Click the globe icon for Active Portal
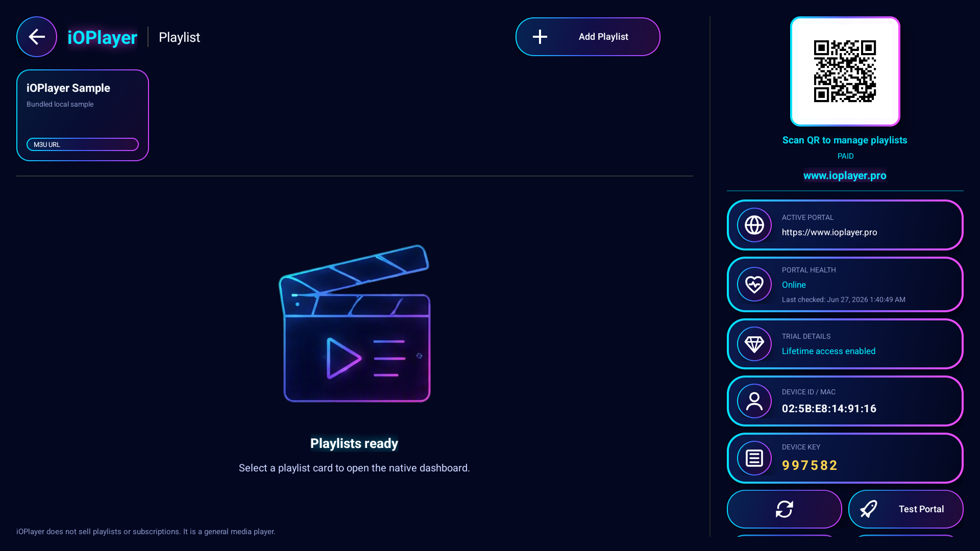The image size is (980, 551). pos(754,225)
